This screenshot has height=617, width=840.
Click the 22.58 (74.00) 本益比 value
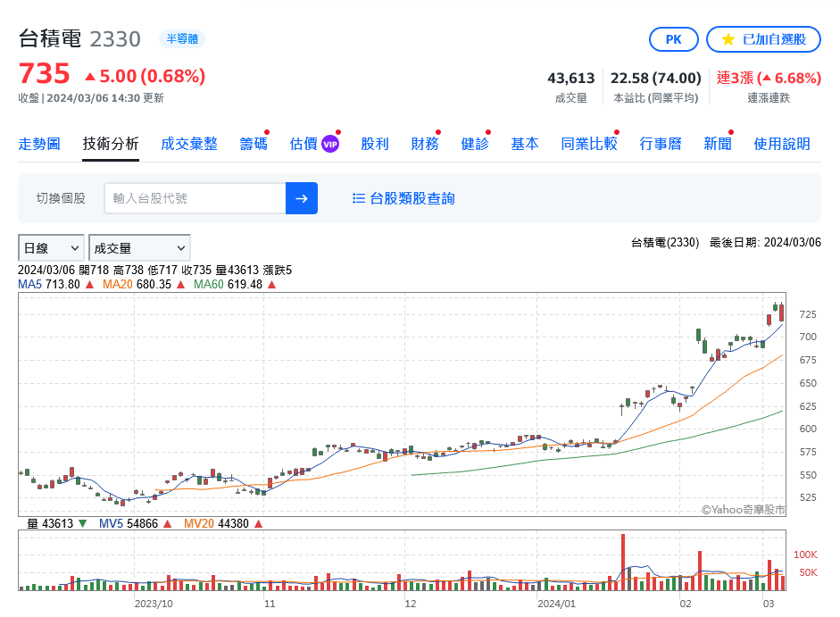pos(656,79)
